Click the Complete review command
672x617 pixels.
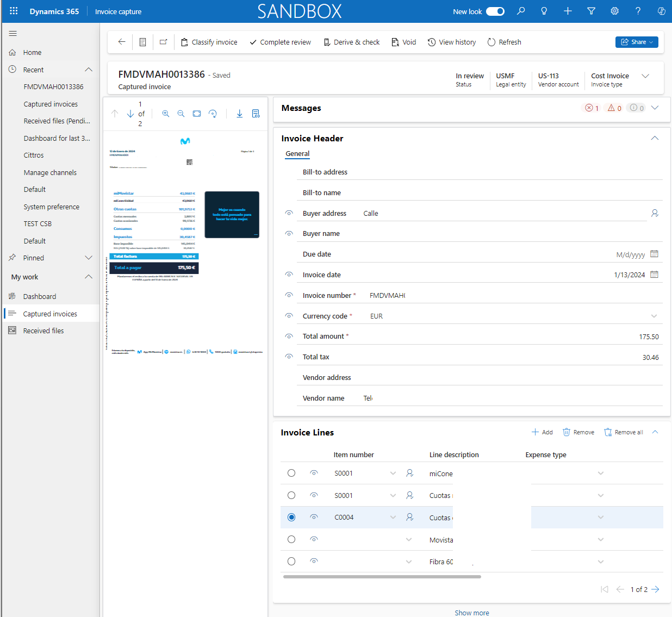pyautogui.click(x=280, y=42)
